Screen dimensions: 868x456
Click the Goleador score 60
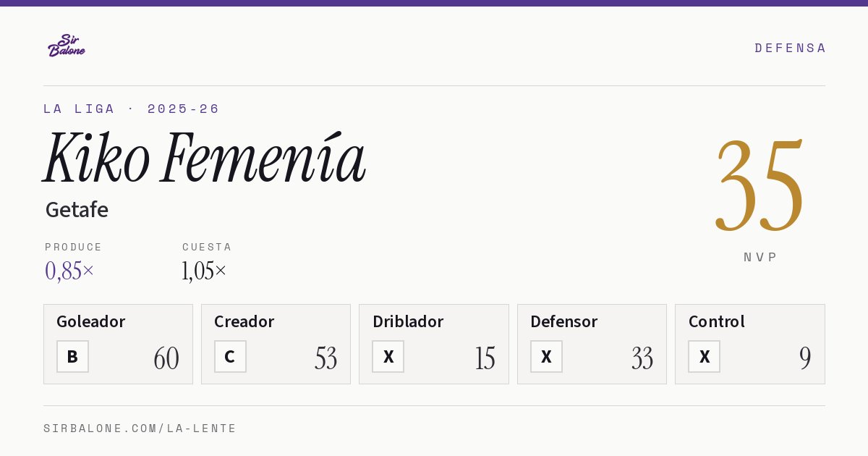(166, 358)
